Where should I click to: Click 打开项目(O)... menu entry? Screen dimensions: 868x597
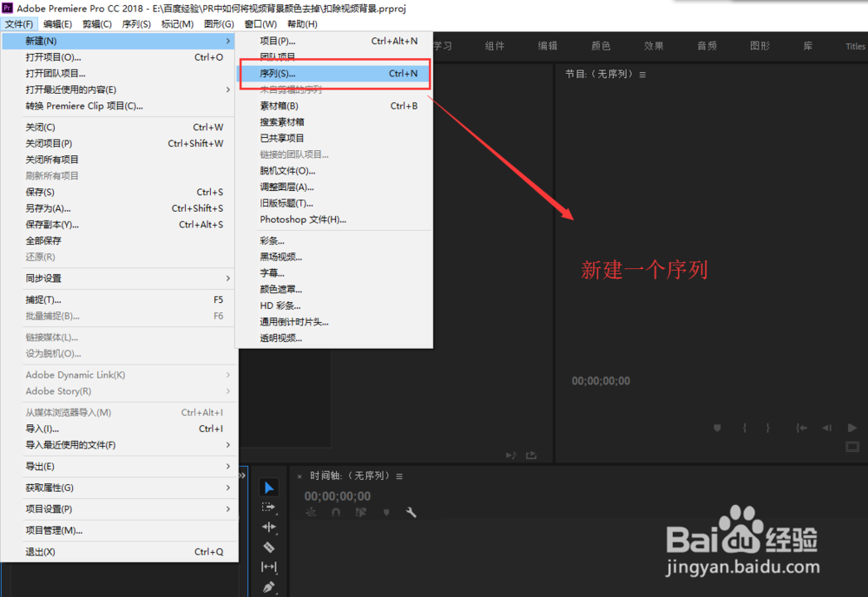[x=119, y=57]
